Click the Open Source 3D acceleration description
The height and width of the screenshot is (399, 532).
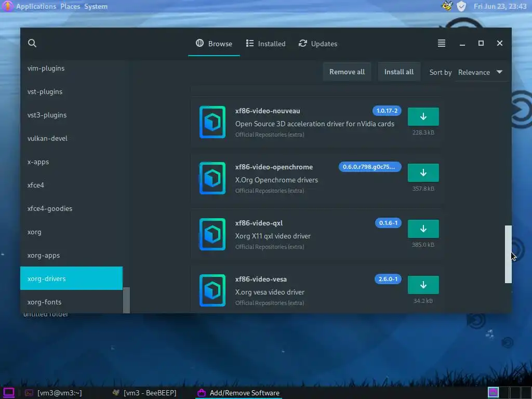coord(314,124)
